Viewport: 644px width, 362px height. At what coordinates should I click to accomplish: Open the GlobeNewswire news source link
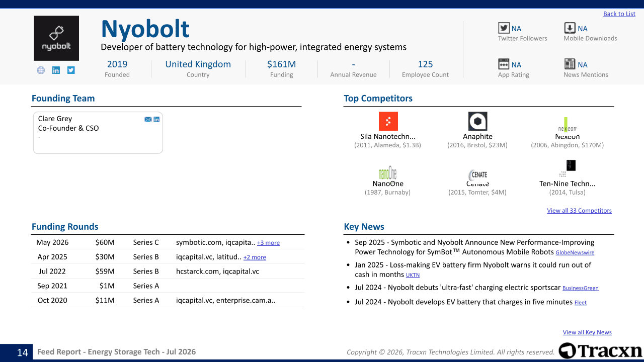575,252
